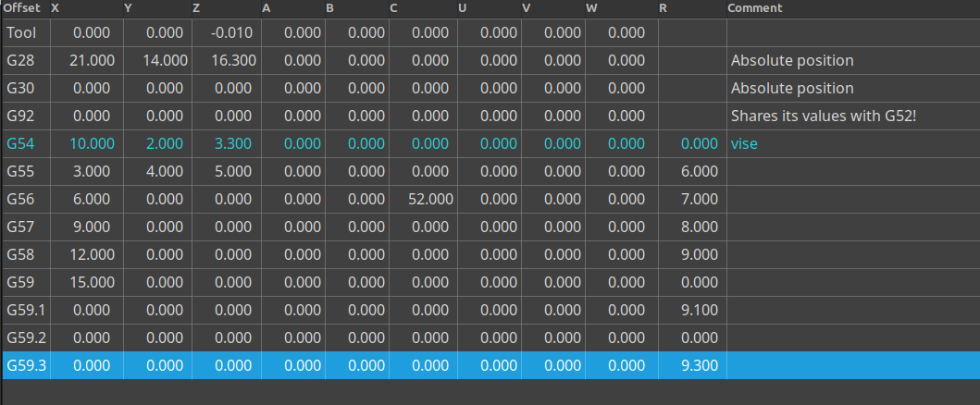Click the G59.3 empty comment cell

tap(853, 365)
